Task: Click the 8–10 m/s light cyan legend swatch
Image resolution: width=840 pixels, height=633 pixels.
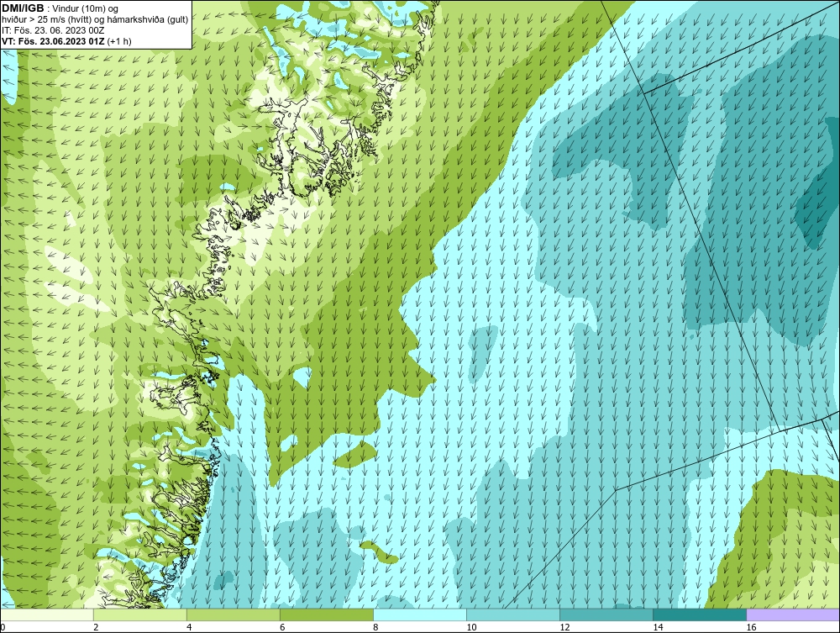Action: [419, 615]
